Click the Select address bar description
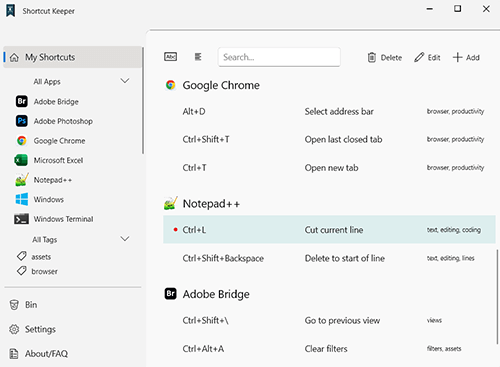The image size is (500, 367). (339, 111)
